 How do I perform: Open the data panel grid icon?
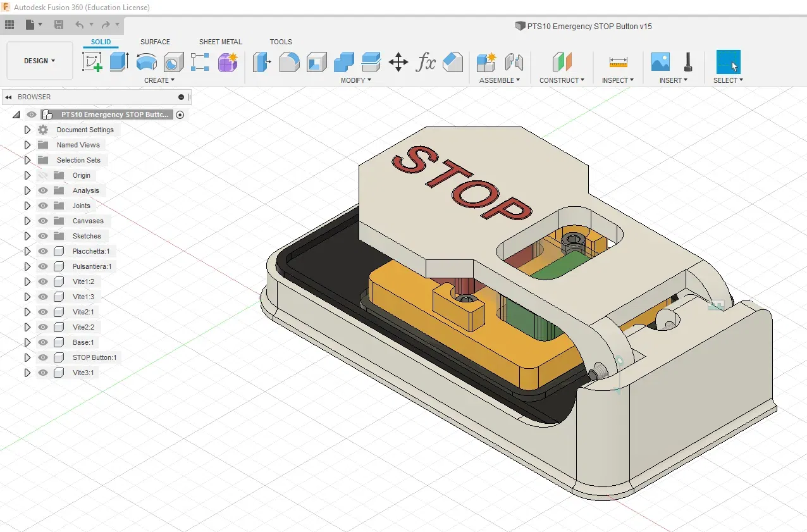click(9, 25)
